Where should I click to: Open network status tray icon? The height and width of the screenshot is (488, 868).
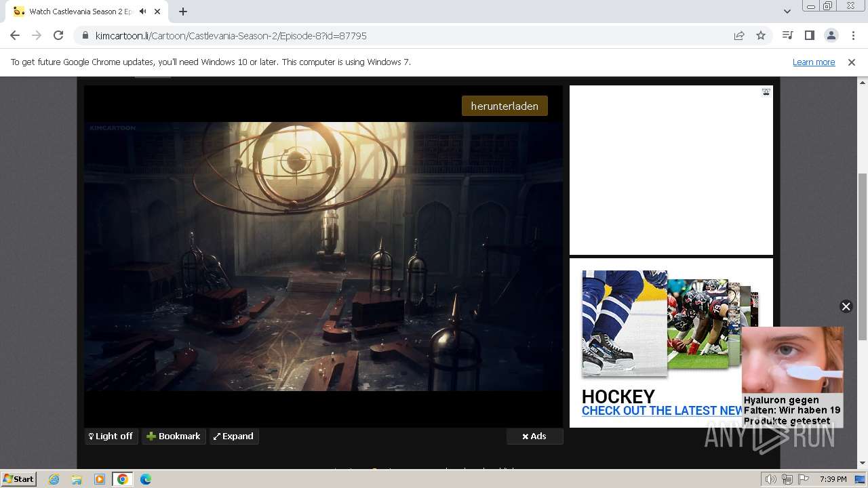point(787,479)
